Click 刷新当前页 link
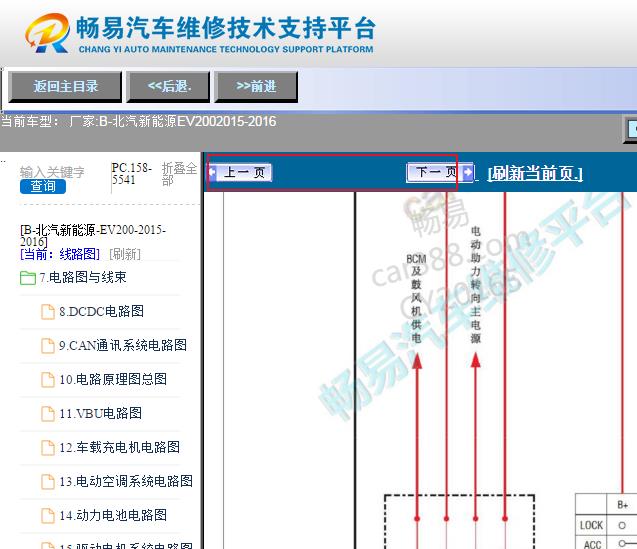 pos(535,174)
